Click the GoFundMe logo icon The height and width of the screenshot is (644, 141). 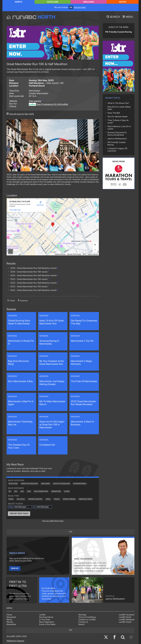[x=32, y=104]
